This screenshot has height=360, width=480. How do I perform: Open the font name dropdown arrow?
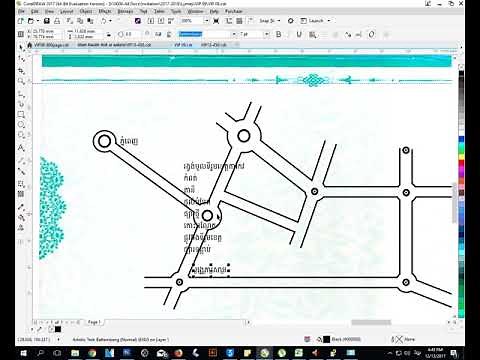pyautogui.click(x=234, y=34)
